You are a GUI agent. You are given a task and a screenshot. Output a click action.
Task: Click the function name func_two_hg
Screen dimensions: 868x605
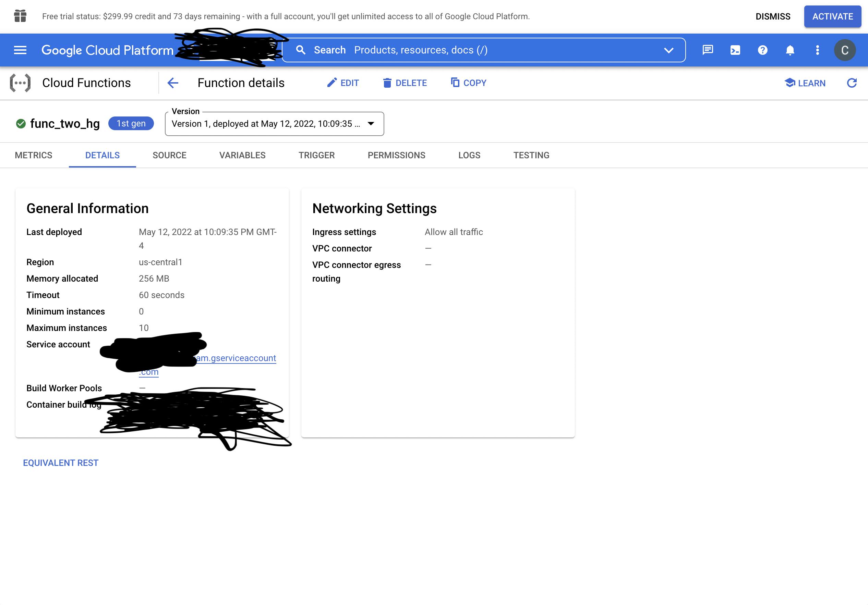tap(65, 124)
